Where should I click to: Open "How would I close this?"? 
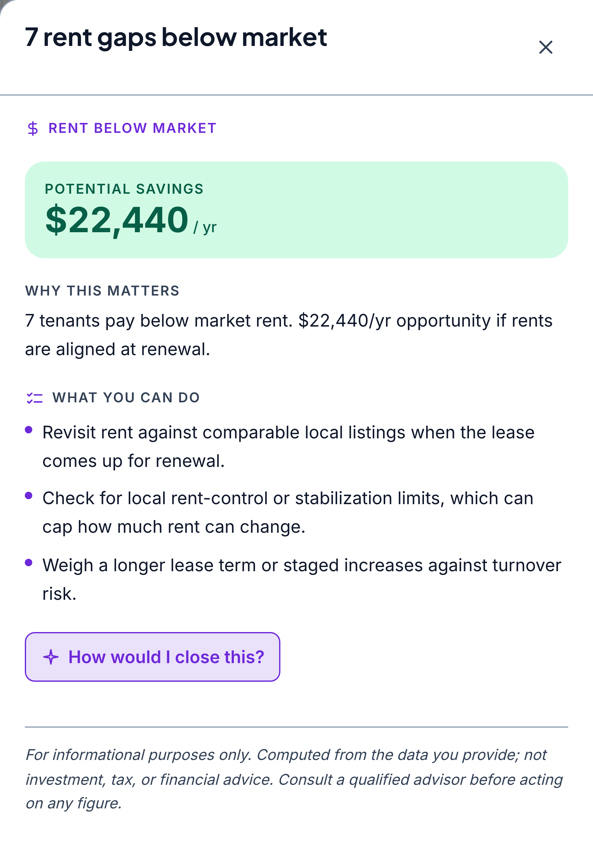click(152, 657)
